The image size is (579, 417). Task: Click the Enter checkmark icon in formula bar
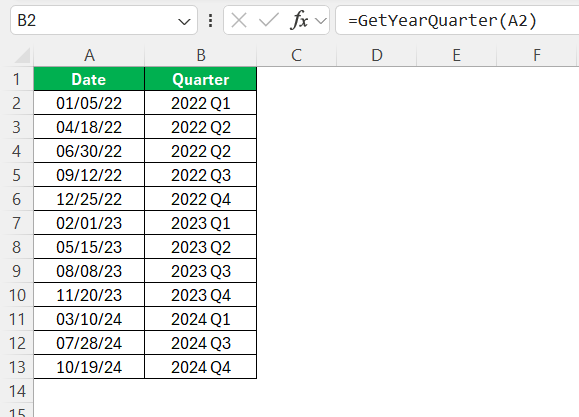click(x=269, y=20)
